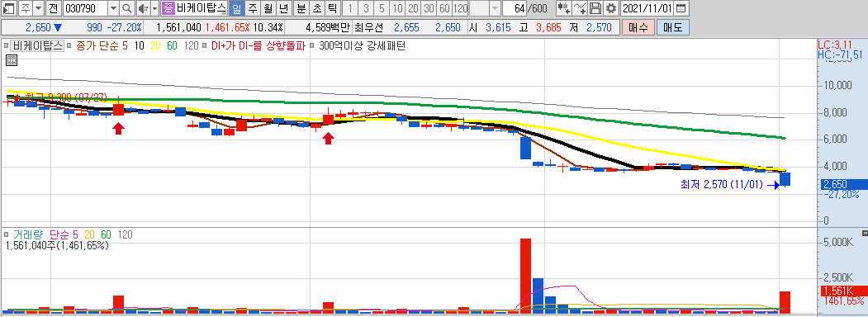Open stock search with magnifier icon
This screenshot has width=868, height=317.
coord(126,8)
